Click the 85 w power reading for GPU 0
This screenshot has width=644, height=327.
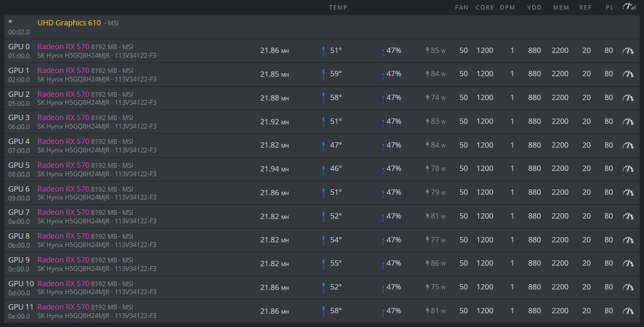tap(438, 51)
